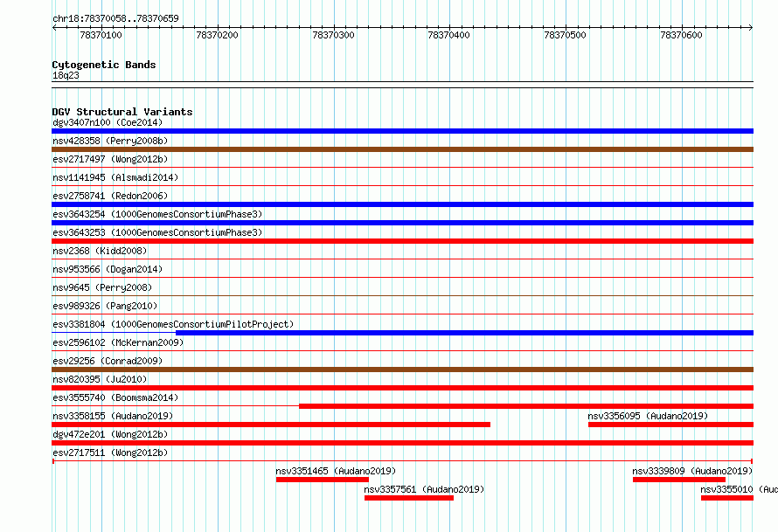Screen dimensions: 778x532
Task: Select the 18q23 band label
Action: [66, 75]
